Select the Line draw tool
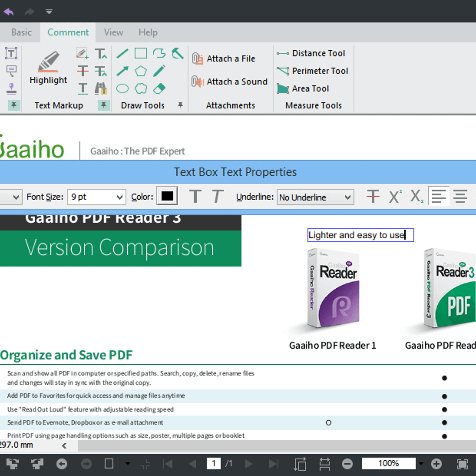476x476 pixels. pos(122,54)
